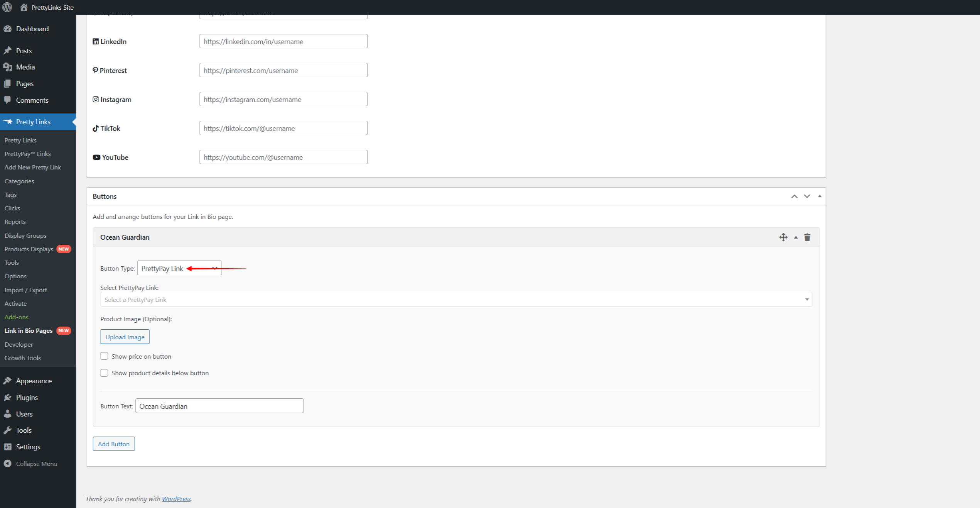
Task: Click the Collapse Menu arrow icon
Action: pyautogui.click(x=8, y=463)
